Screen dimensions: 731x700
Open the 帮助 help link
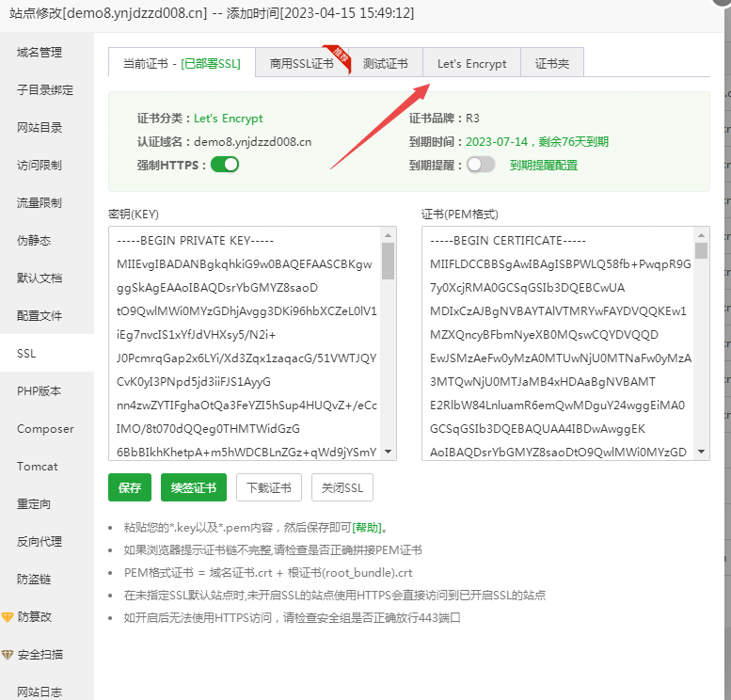[368, 528]
